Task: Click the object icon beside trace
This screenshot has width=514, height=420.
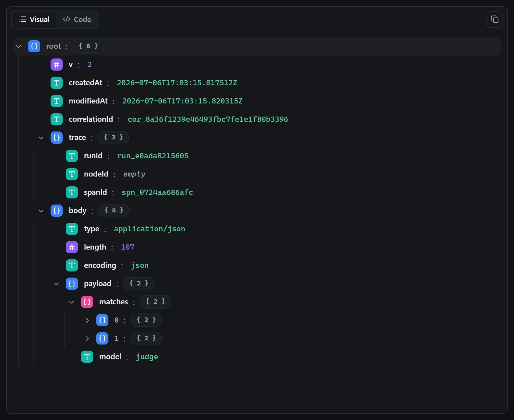Action: 57,138
